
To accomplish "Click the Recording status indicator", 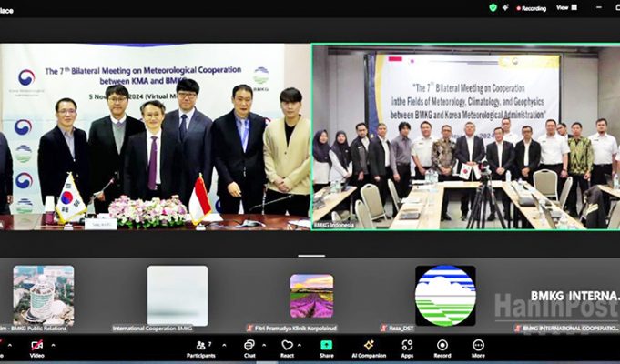I will (530, 7).
